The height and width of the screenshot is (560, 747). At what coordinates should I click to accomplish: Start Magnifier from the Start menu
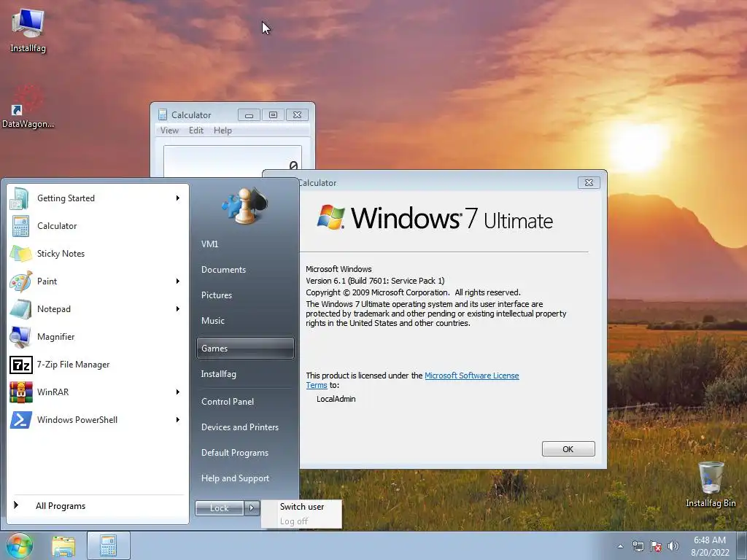pos(97,336)
